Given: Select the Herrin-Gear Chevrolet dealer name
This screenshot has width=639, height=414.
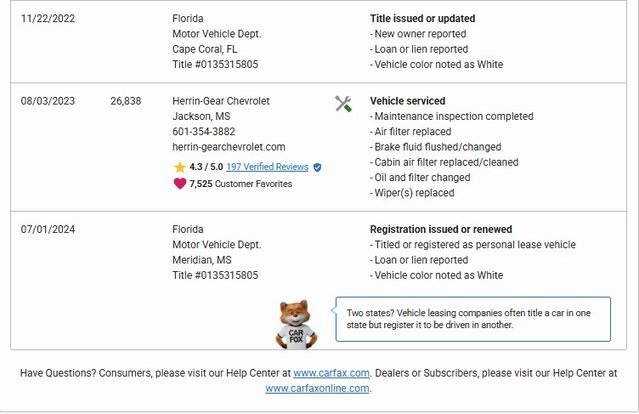Looking at the screenshot, I should pos(221,101).
